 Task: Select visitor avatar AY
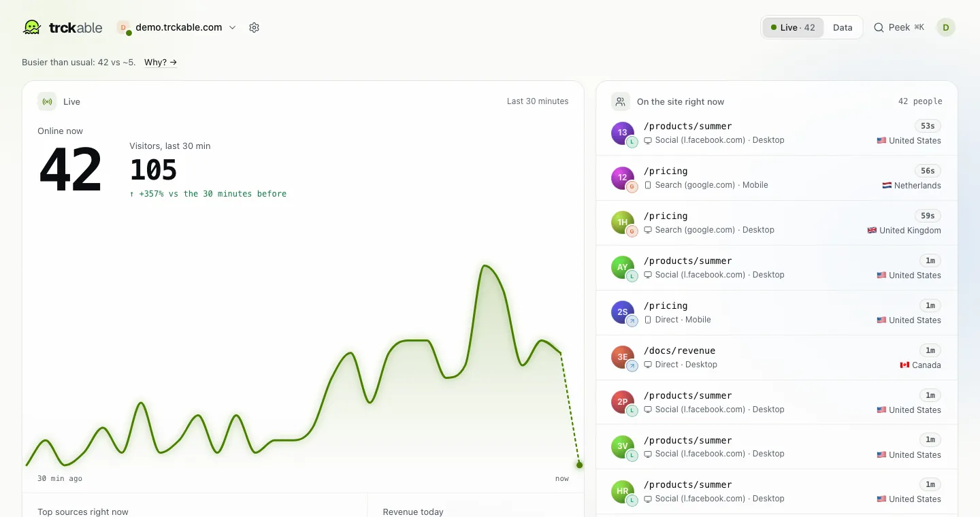coord(623,268)
